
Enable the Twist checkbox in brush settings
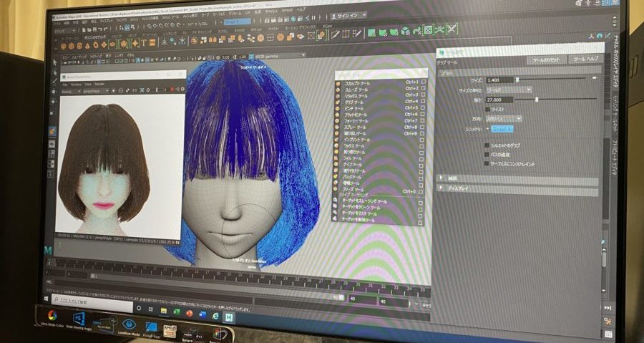[x=488, y=109]
